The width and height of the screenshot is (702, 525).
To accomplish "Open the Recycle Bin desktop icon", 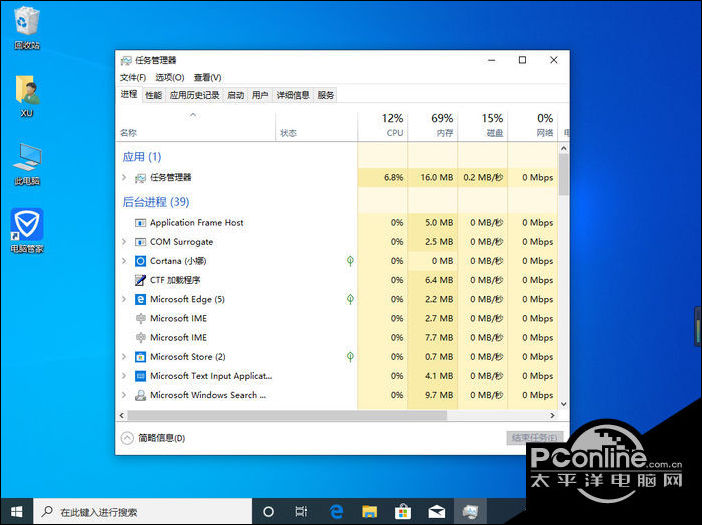I will [x=27, y=27].
